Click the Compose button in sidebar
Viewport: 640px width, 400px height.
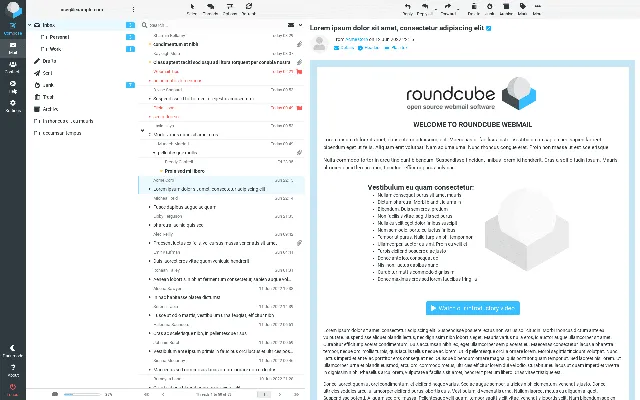click(13, 29)
